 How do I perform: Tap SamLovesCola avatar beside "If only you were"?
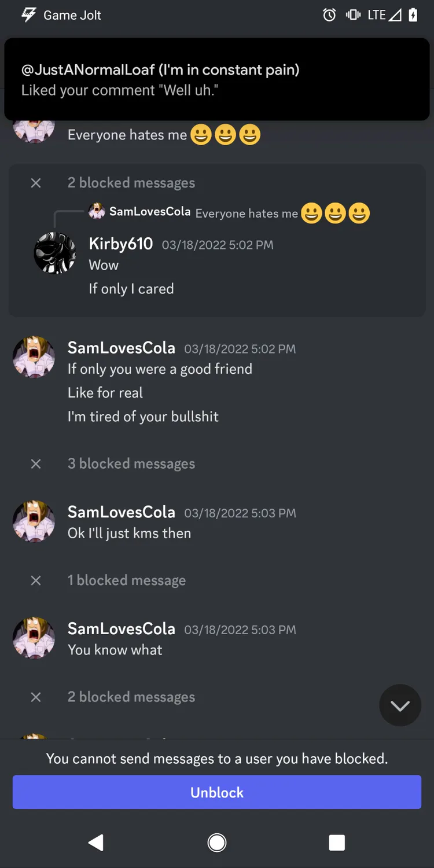pyautogui.click(x=34, y=357)
